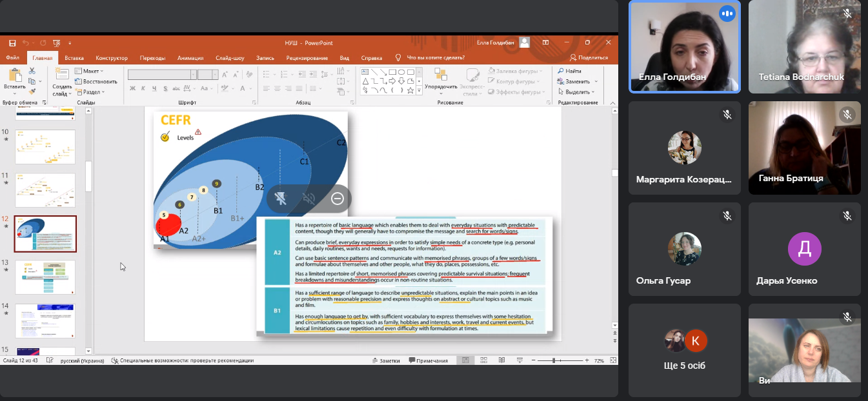The image size is (868, 401).
Task: Click the Восстановить reset button
Action: tap(96, 81)
